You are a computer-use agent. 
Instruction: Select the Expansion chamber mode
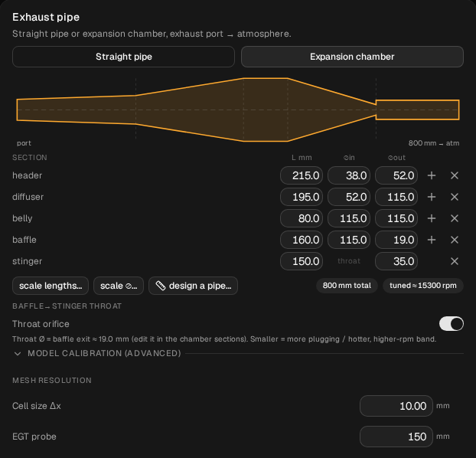point(352,57)
